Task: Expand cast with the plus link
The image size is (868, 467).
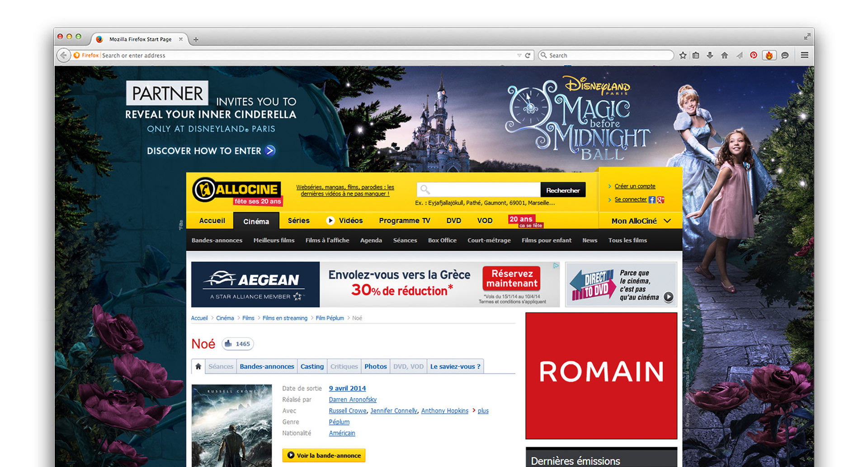Action: click(483, 411)
